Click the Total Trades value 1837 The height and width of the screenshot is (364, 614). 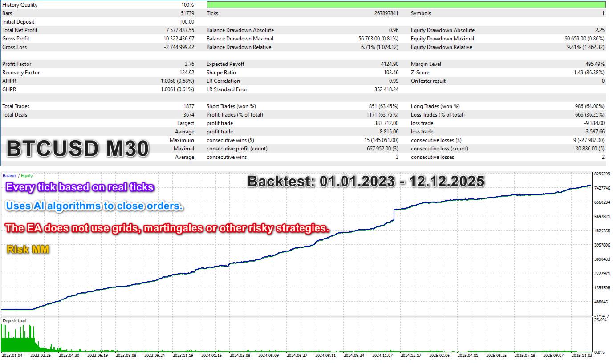point(188,106)
